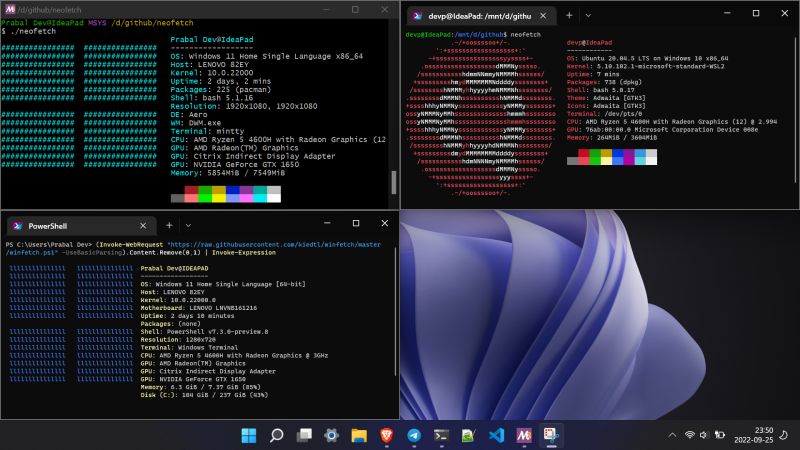Viewport: 800px width, 450px height.
Task: Maximize the PowerShell terminal window
Action: [356, 223]
